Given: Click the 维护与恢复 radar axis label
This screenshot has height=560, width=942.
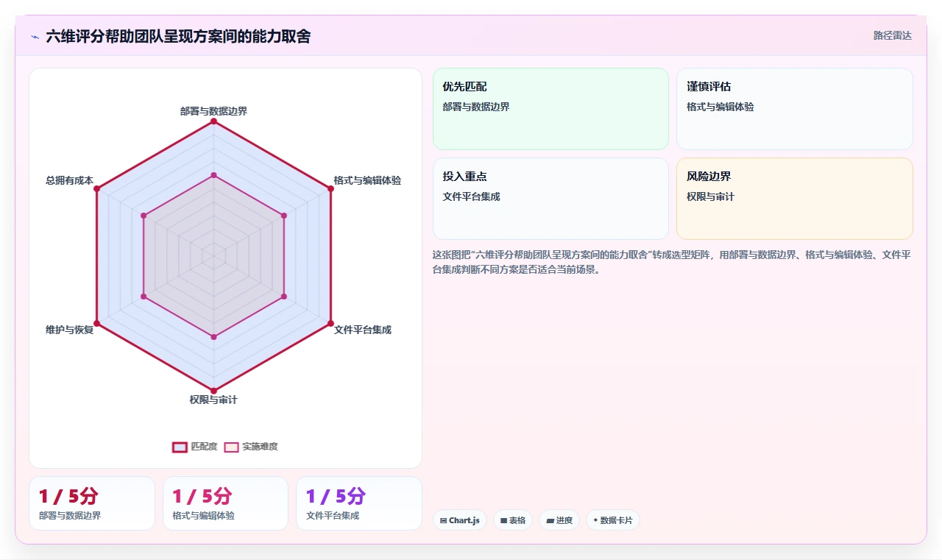Looking at the screenshot, I should pos(70,330).
